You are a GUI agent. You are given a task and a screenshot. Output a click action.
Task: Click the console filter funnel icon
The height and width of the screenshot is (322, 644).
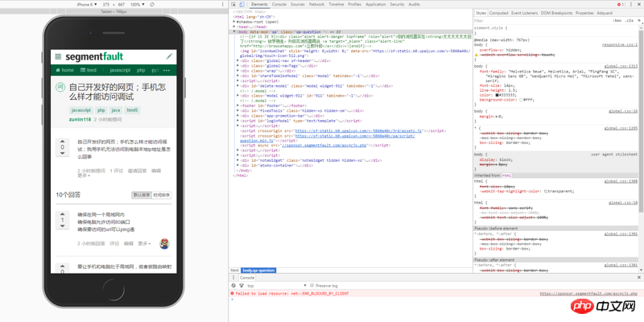(241, 286)
